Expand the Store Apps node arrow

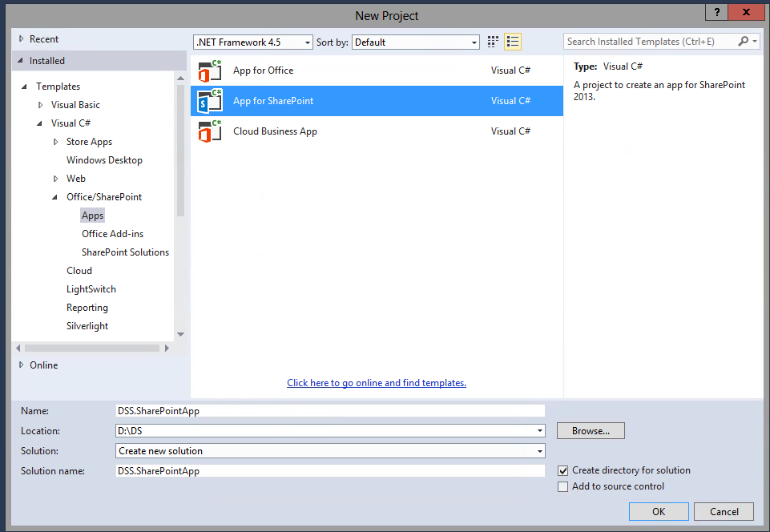coord(55,142)
